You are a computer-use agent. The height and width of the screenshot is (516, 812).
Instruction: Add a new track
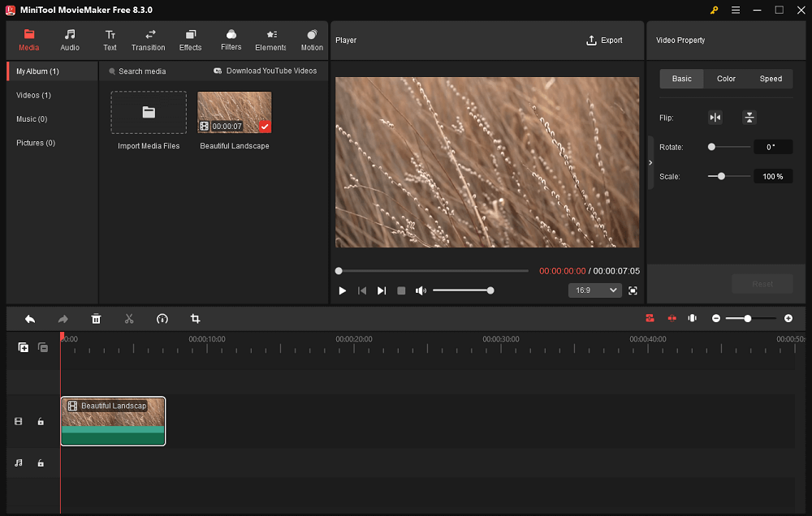(x=24, y=347)
